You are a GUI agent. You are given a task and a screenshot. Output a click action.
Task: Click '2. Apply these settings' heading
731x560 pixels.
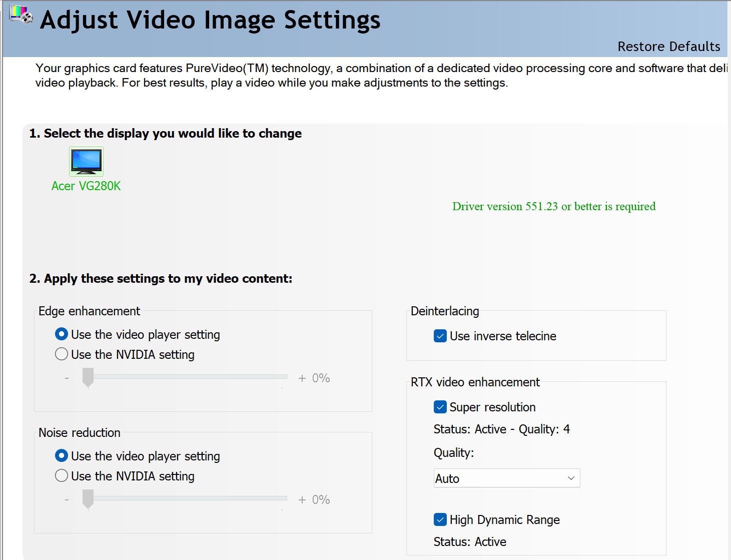click(x=161, y=279)
